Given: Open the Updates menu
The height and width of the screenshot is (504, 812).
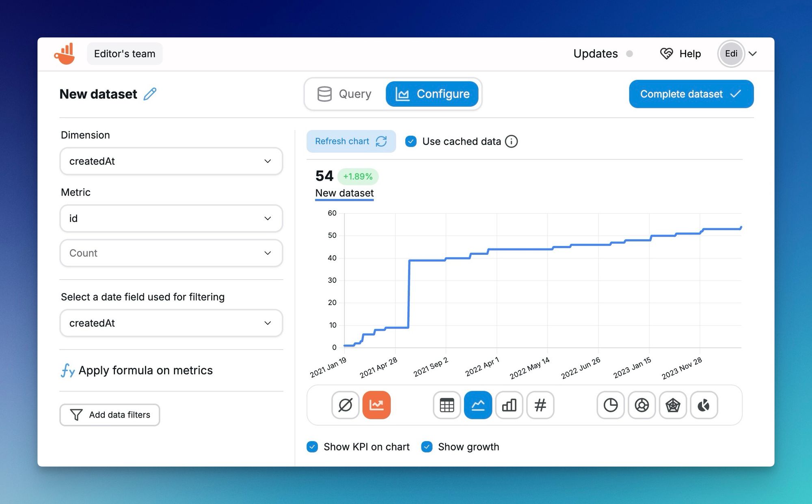Looking at the screenshot, I should pyautogui.click(x=595, y=53).
